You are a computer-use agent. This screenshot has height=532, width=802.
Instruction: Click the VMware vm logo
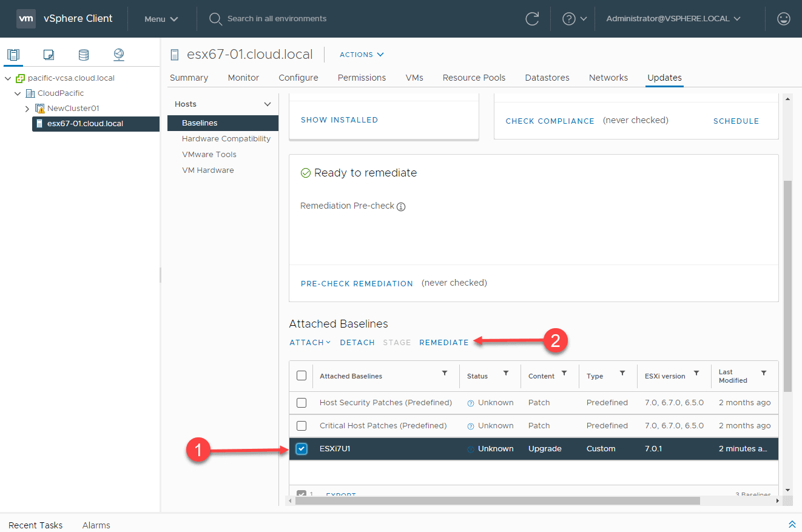click(26, 19)
